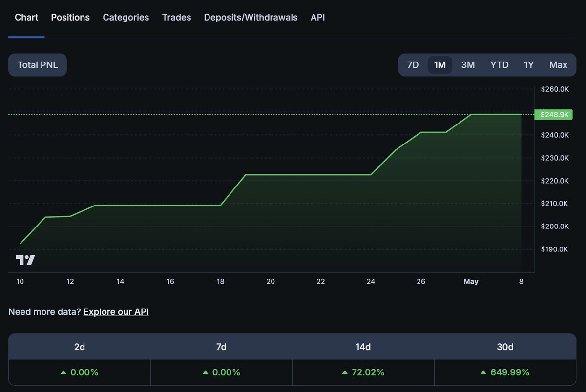
Task: Click the TradingView logo on chart
Action: click(x=25, y=260)
